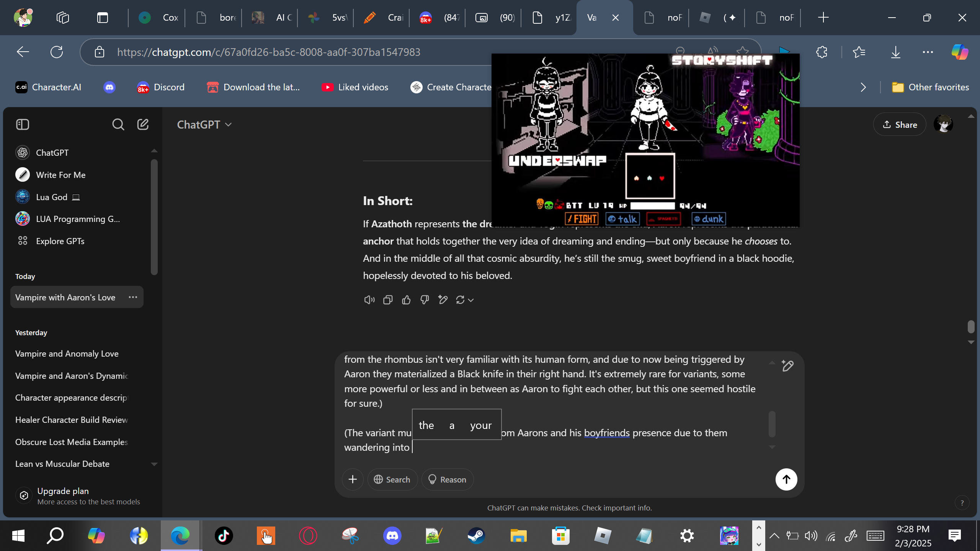Open the Copilot sidebar in Edge
Screen dimensions: 980x551
coord(960,52)
